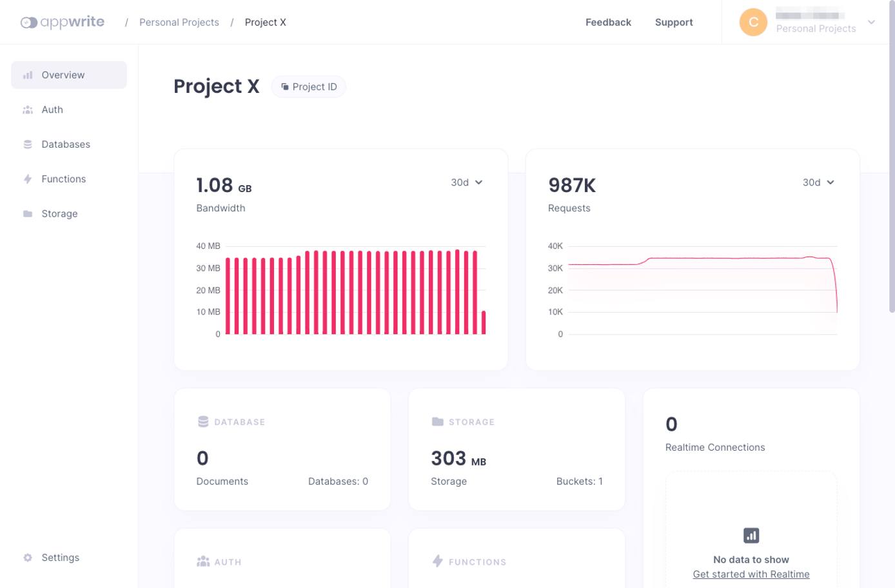The image size is (895, 588).
Task: Open the 30d dropdown on Bandwidth chart
Action: (x=467, y=182)
